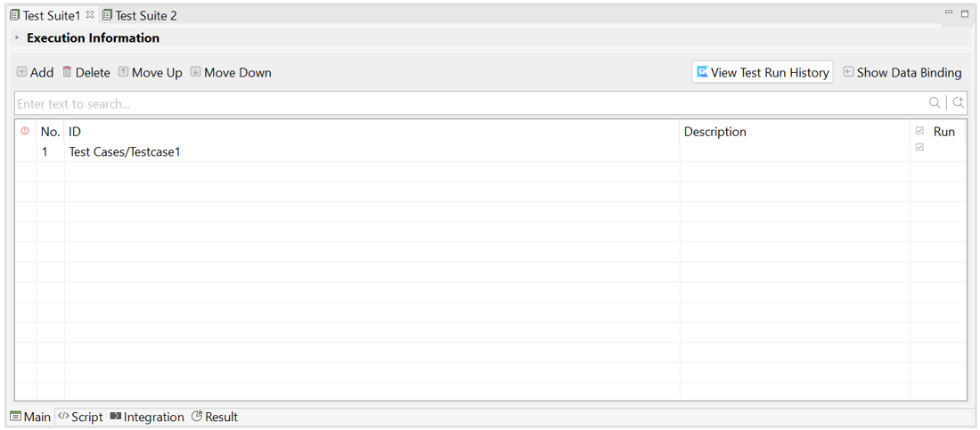Uncheck Run checkbox for Testcase1
The image size is (980, 430).
pyautogui.click(x=919, y=148)
